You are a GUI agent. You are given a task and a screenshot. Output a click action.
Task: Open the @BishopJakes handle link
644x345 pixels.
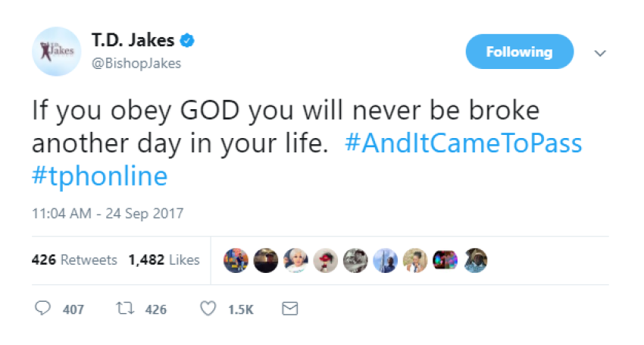pyautogui.click(x=136, y=62)
